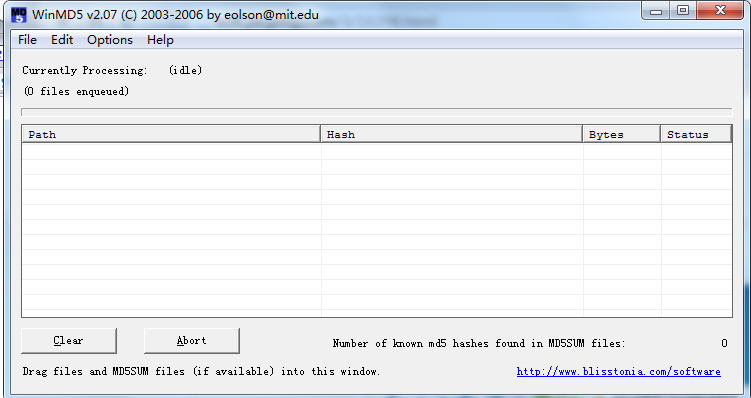This screenshot has width=751, height=398.
Task: Open the Options menu
Action: 110,40
